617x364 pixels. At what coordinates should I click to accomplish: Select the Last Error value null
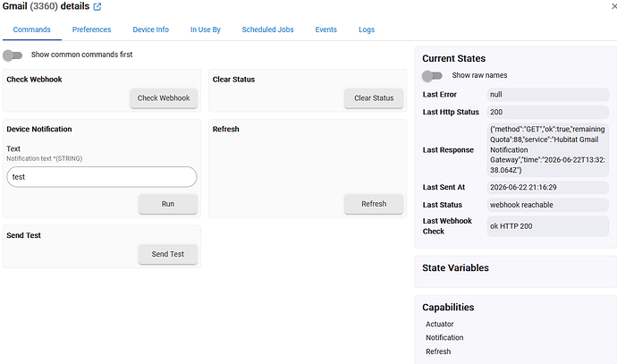548,95
